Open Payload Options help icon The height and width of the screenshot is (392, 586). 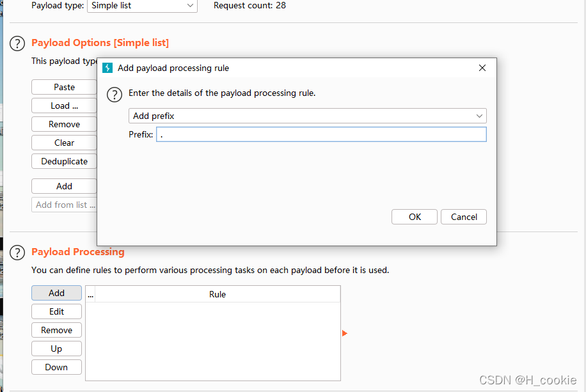click(x=17, y=43)
